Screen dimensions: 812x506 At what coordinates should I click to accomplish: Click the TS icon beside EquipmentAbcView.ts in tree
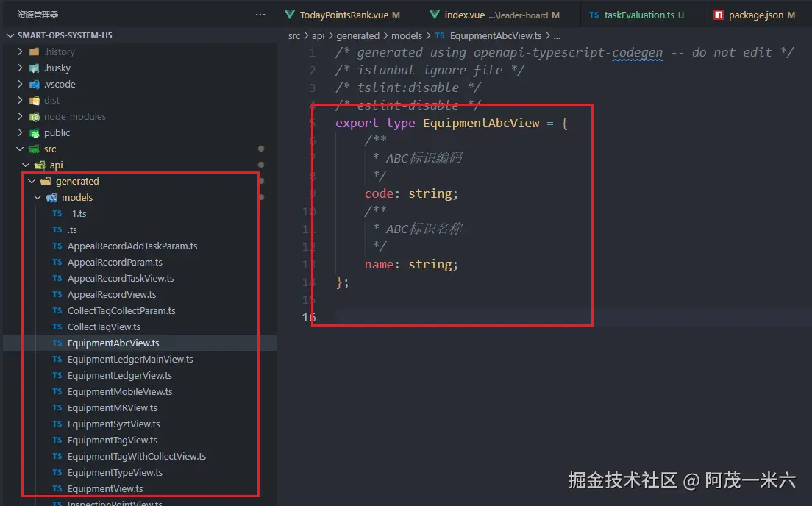point(57,343)
